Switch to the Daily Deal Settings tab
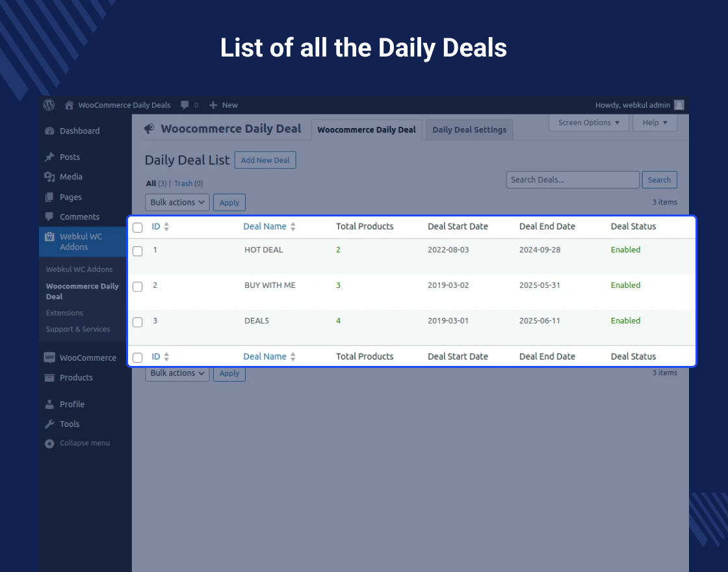Image resolution: width=728 pixels, height=572 pixels. (469, 129)
